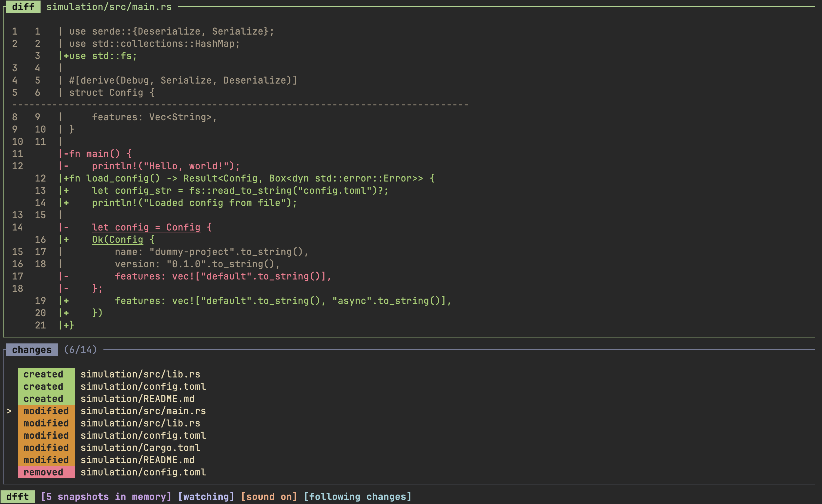Select the diff panel tab label
This screenshot has width=822, height=504.
(23, 7)
